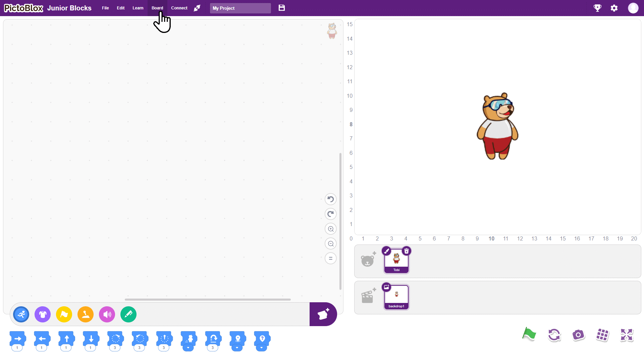Select the Looks category with shirt icon
This screenshot has width=644, height=355.
click(43, 314)
